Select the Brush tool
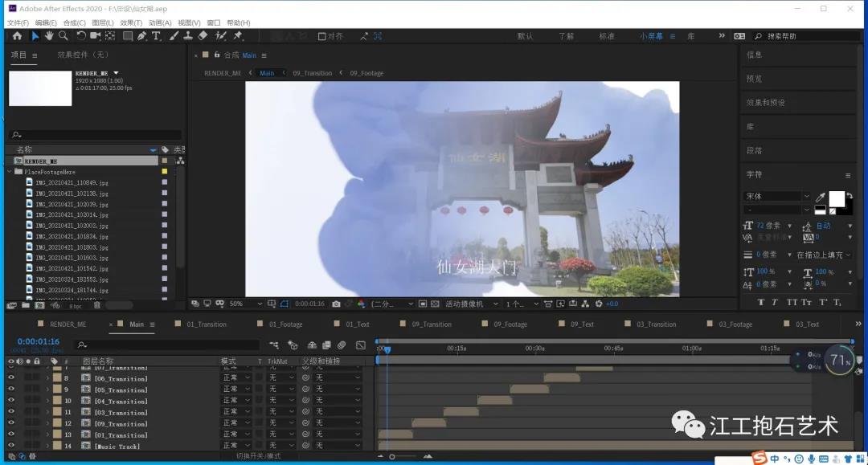This screenshot has width=868, height=465. pos(174,36)
